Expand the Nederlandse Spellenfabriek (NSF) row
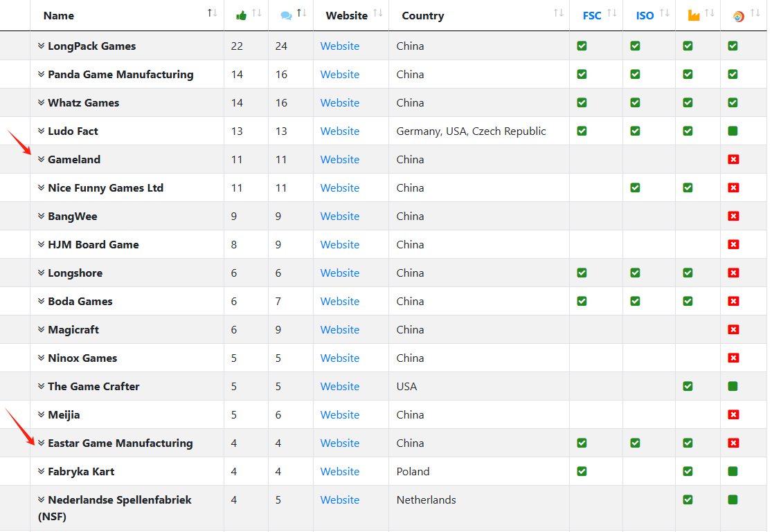 click(42, 499)
